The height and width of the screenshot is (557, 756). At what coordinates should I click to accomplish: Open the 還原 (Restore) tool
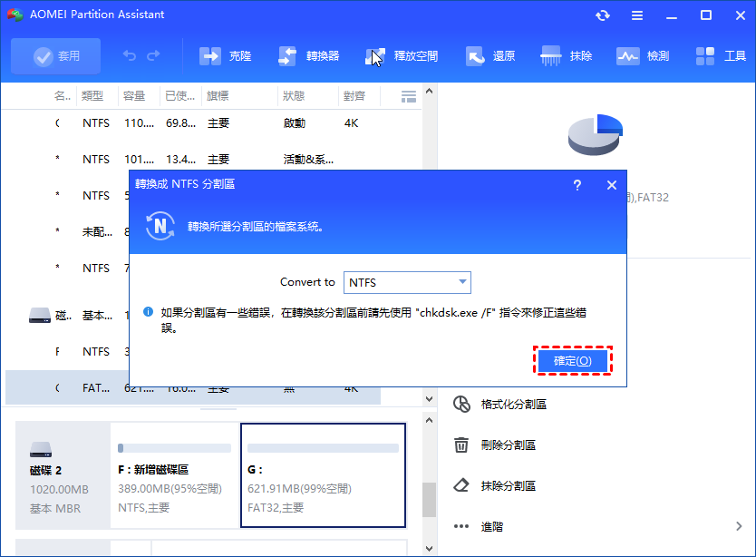pyautogui.click(x=490, y=56)
